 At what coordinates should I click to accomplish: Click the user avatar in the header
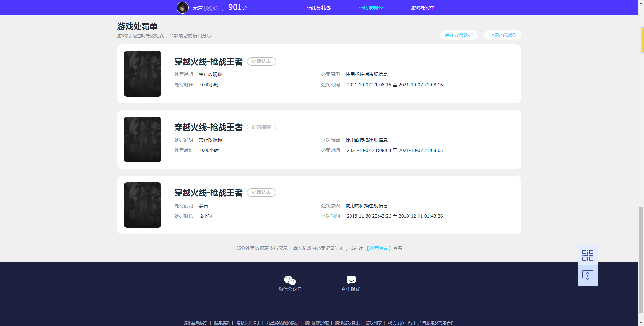183,8
